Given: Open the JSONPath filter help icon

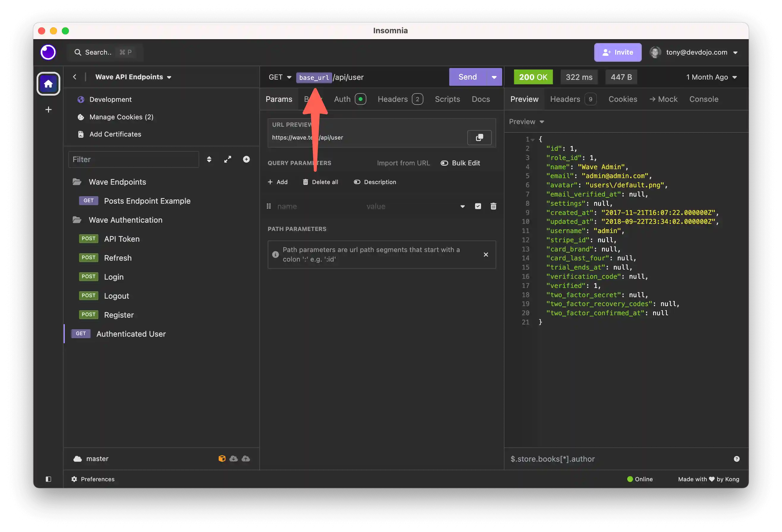Looking at the screenshot, I should 737,459.
